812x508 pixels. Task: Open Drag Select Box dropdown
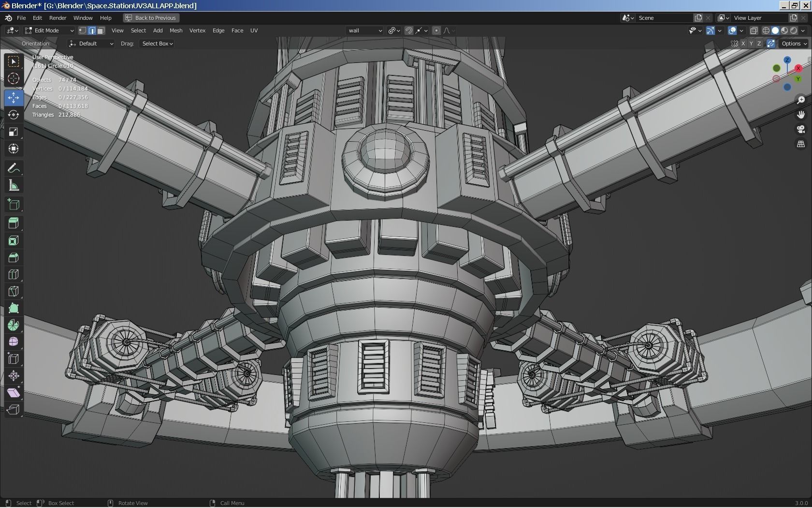[157, 44]
